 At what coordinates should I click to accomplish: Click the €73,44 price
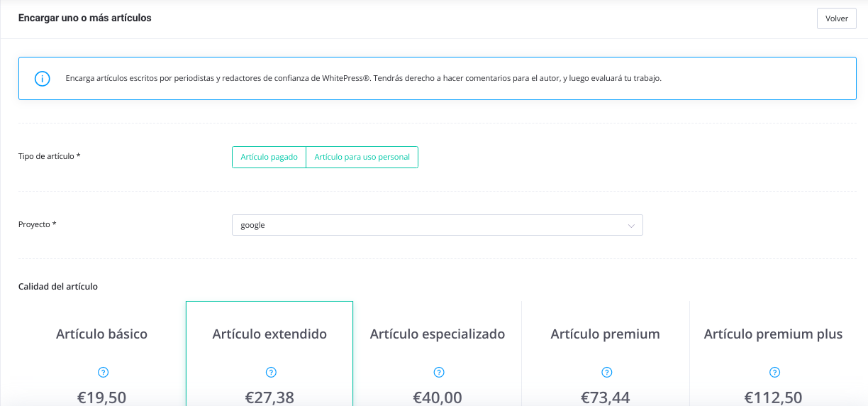(x=606, y=397)
